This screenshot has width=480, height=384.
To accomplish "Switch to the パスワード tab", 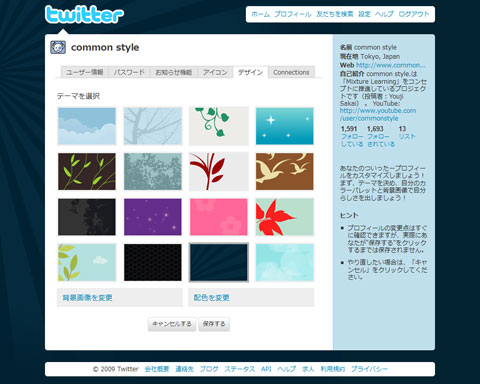I will tap(129, 72).
